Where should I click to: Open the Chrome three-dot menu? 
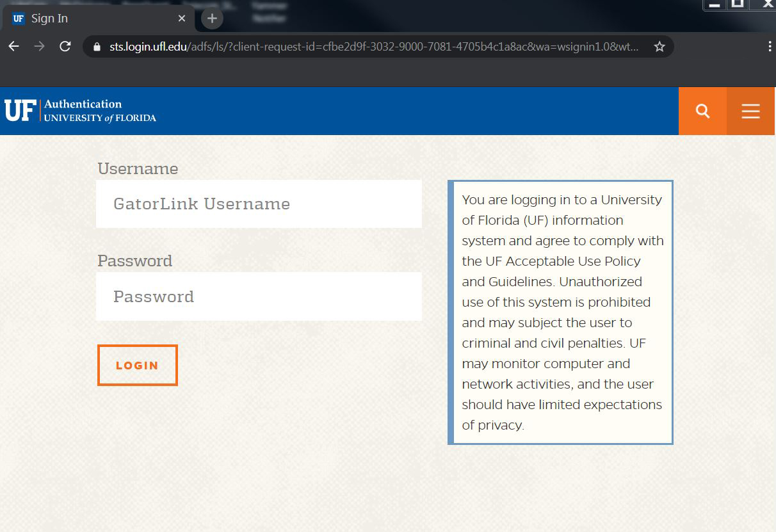[x=769, y=47]
